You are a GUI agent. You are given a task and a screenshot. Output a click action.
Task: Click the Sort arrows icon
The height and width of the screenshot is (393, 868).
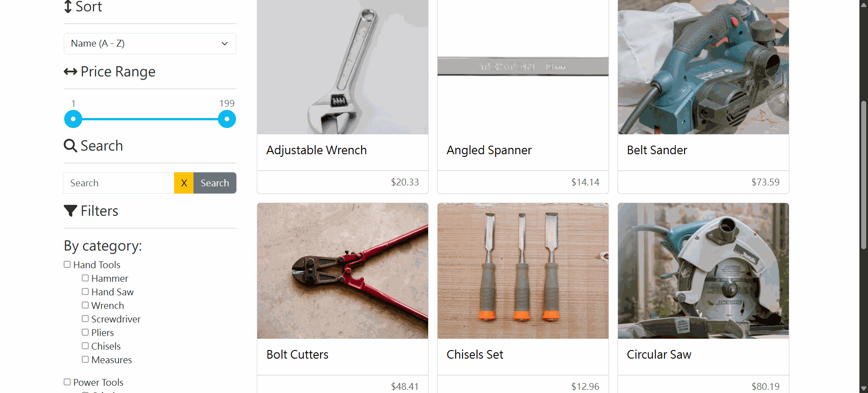[68, 6]
